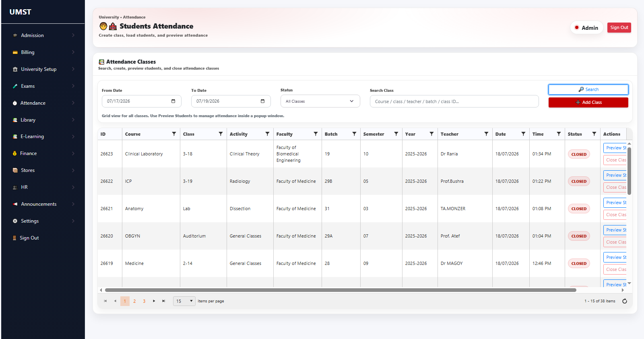Go to page 2 of the grid
The image size is (644, 339).
click(134, 301)
